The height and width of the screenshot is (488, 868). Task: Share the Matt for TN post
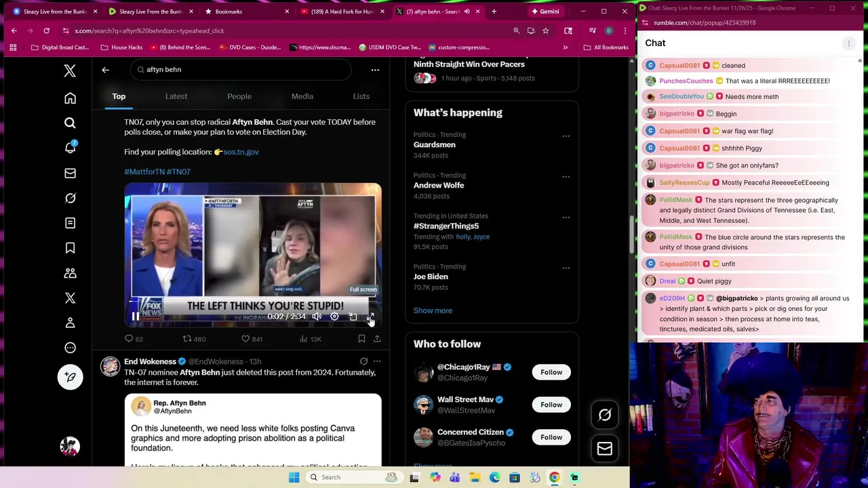377,339
